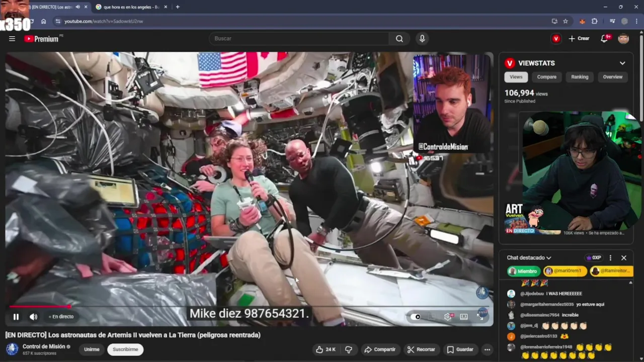Open Control de Misión channel name
Screen dimensions: 644x362
coord(44,346)
